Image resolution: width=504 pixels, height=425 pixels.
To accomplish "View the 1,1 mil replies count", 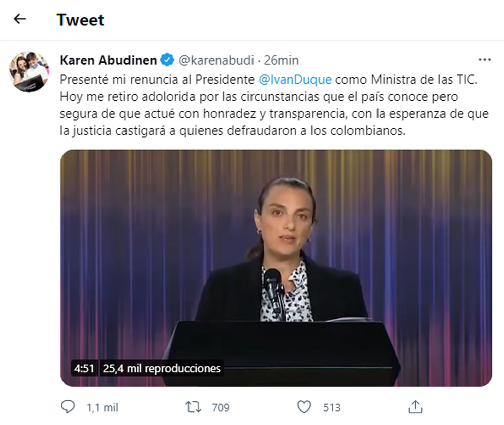I will click(102, 408).
